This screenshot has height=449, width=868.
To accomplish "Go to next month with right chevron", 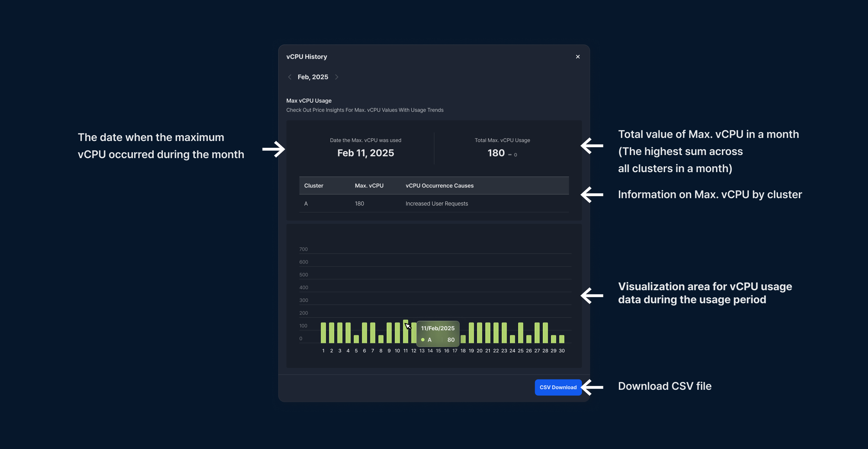I will [x=336, y=77].
